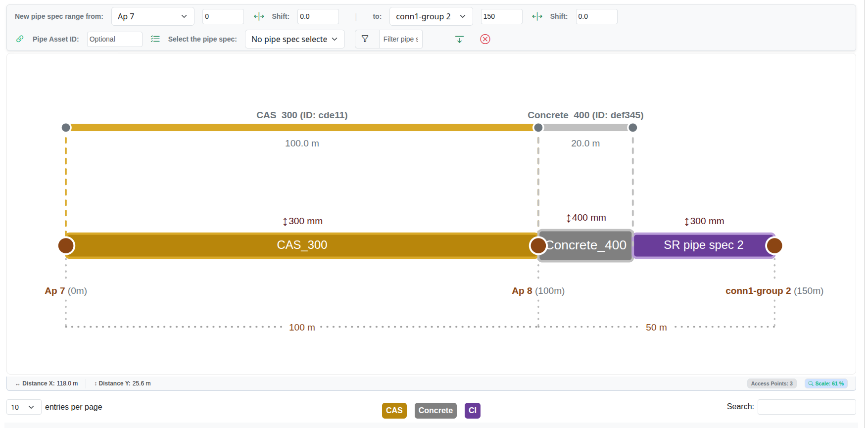Focus the from-offset field showing 0
The height and width of the screenshot is (428, 868).
coord(223,16)
